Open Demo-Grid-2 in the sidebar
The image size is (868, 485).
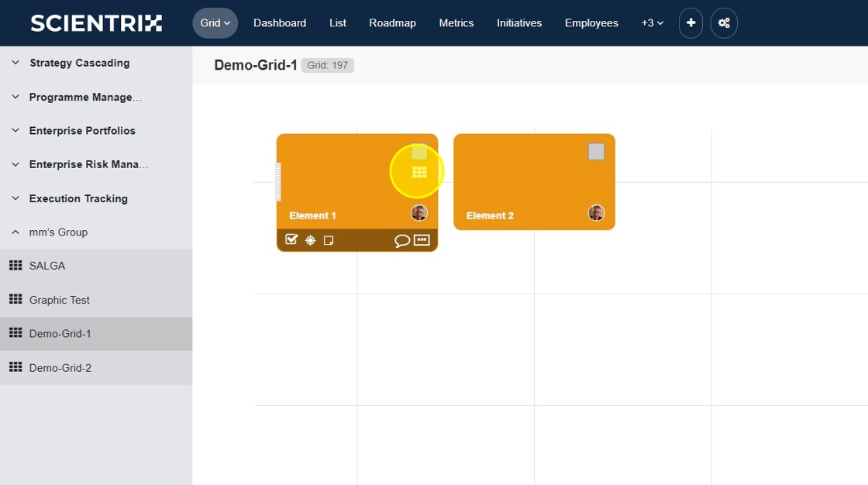pos(60,368)
